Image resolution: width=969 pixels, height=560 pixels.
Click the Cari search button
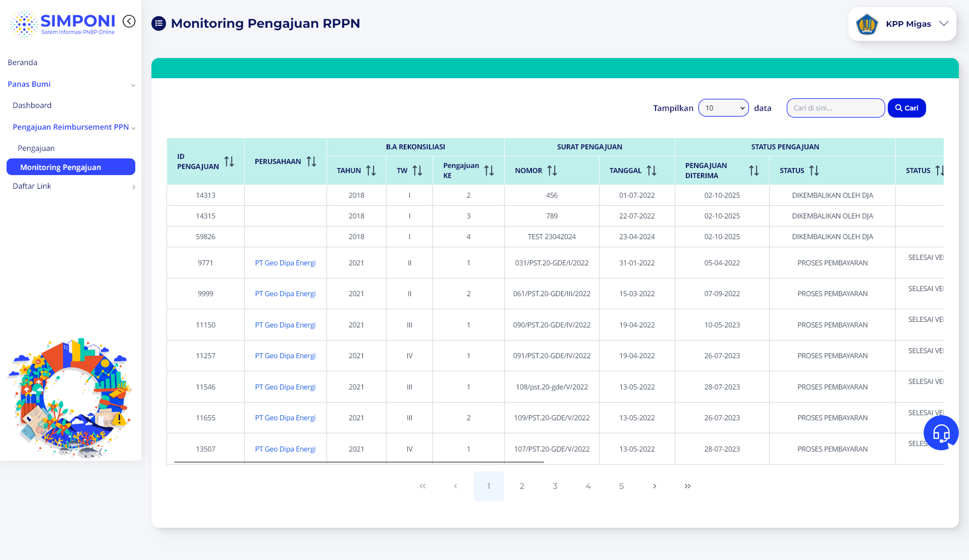[x=906, y=108]
